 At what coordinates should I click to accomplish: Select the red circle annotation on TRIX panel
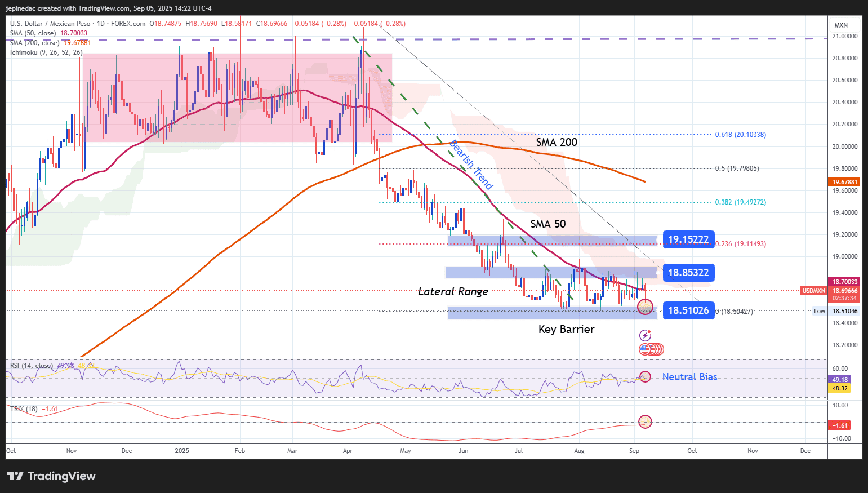click(645, 421)
